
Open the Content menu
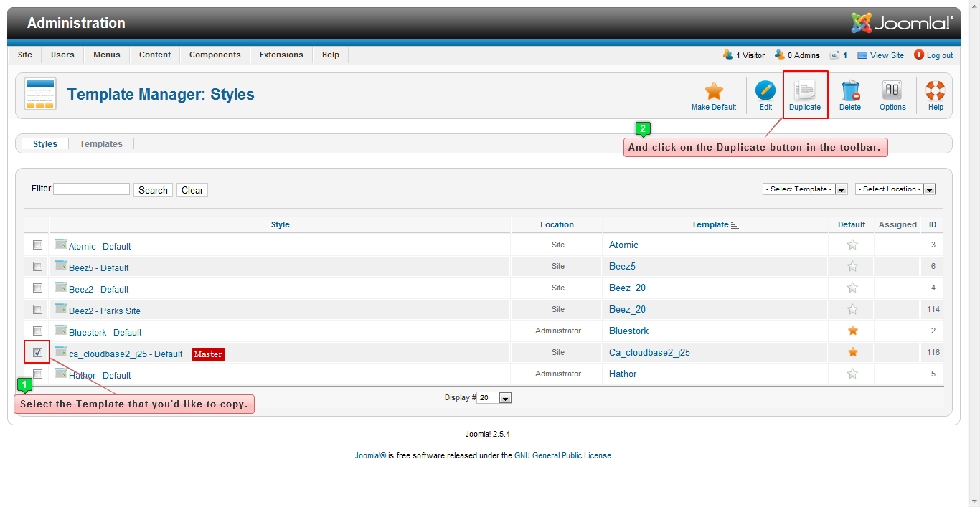coord(155,55)
